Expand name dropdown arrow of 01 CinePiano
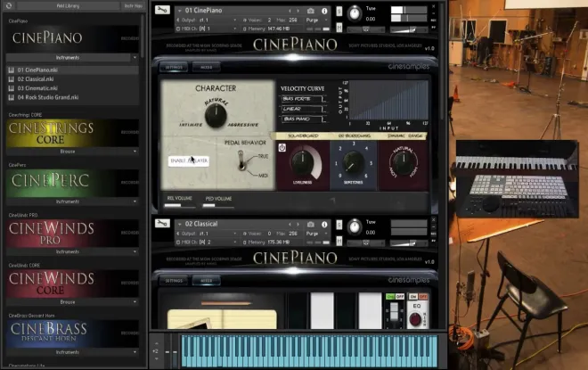This screenshot has width=588, height=370. click(x=180, y=11)
